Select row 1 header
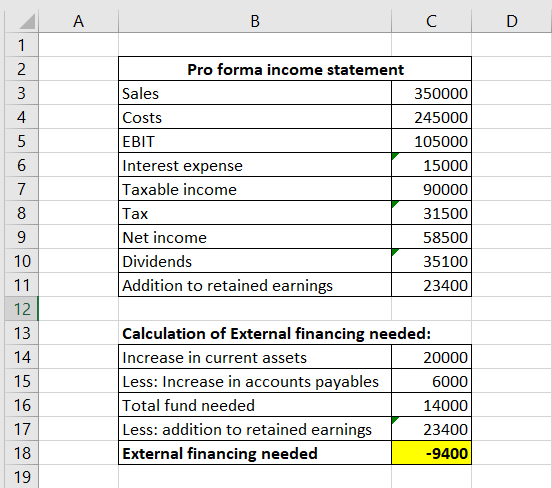The image size is (552, 488). coord(21,45)
